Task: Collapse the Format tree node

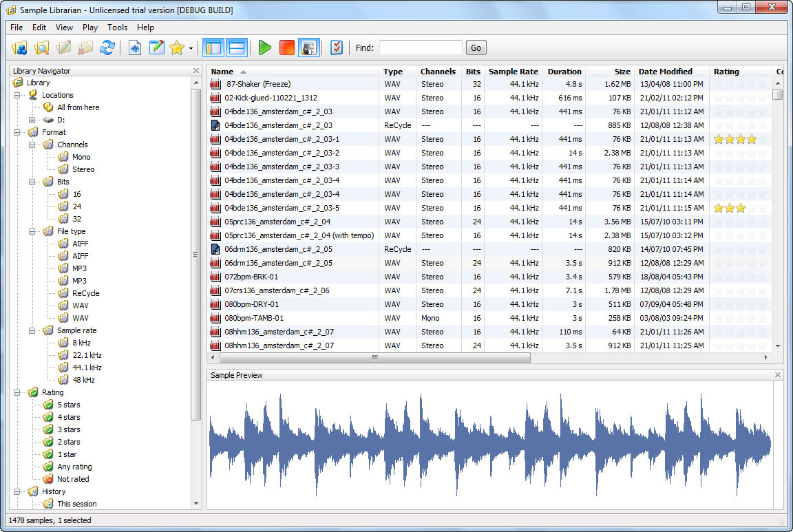Action: (x=17, y=133)
